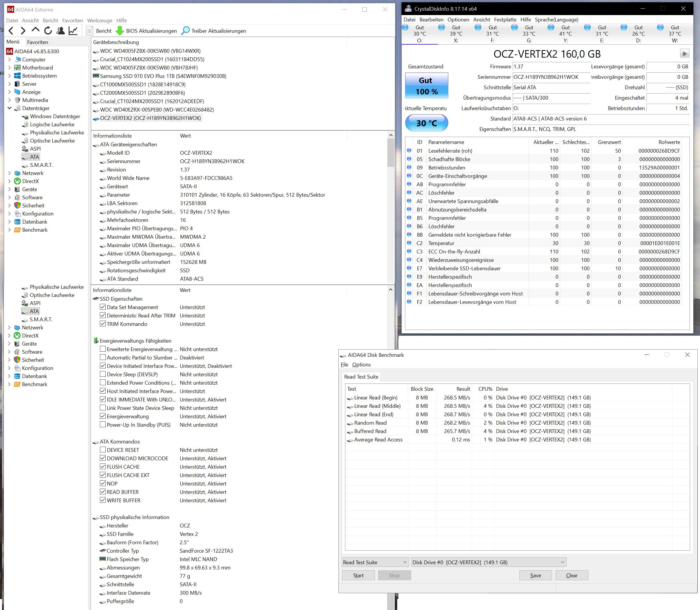Refresh the AIDA64 page
This screenshot has width=700, height=610.
[48, 31]
